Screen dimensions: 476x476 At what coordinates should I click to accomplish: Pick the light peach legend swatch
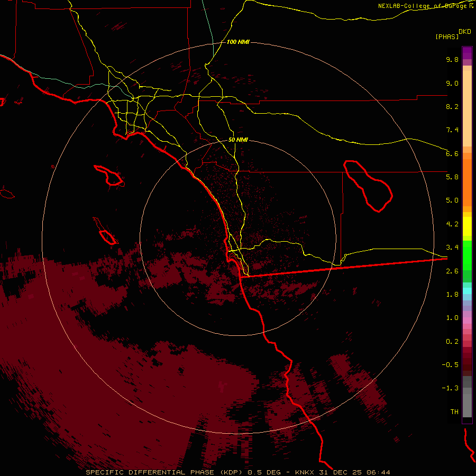[x=467, y=109]
